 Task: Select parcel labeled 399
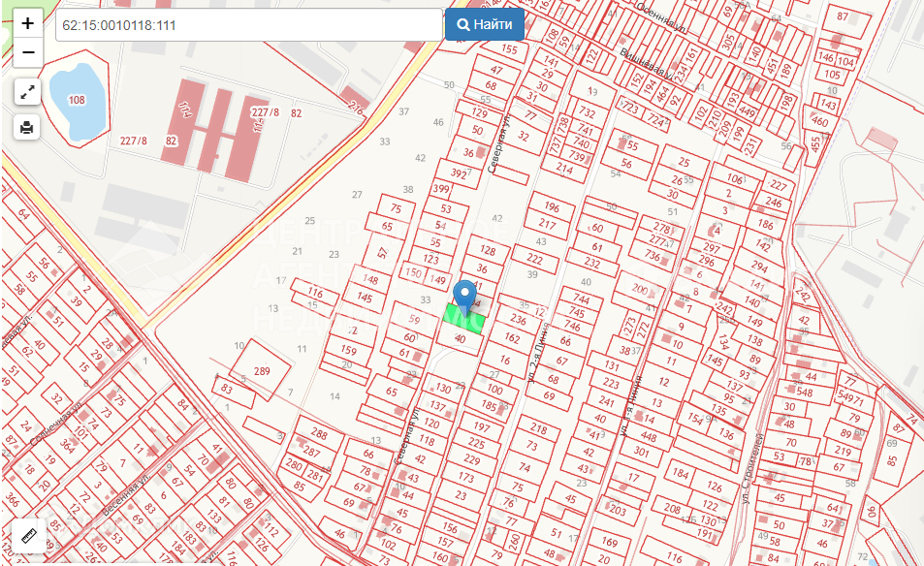(x=440, y=188)
